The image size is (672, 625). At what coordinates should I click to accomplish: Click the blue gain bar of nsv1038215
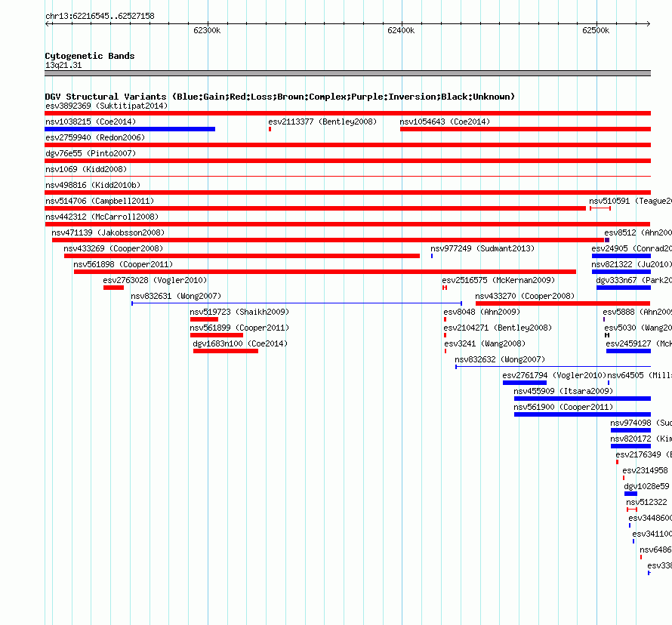[x=130, y=129]
